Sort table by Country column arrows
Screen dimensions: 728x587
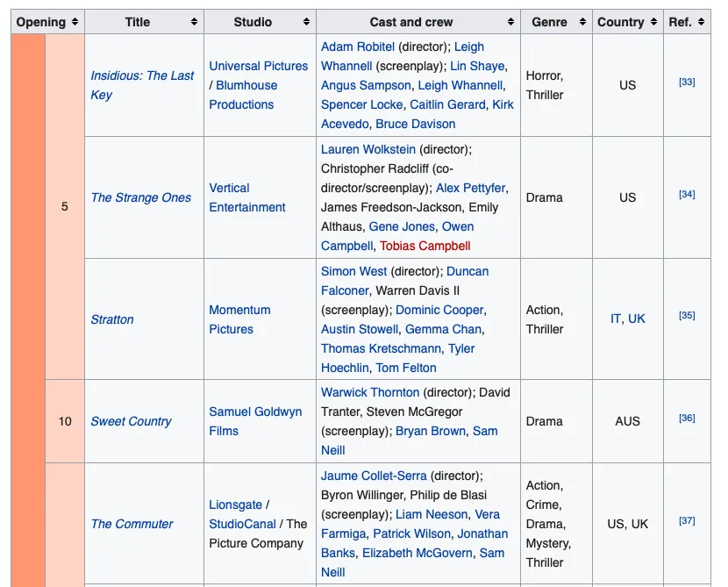[653, 22]
